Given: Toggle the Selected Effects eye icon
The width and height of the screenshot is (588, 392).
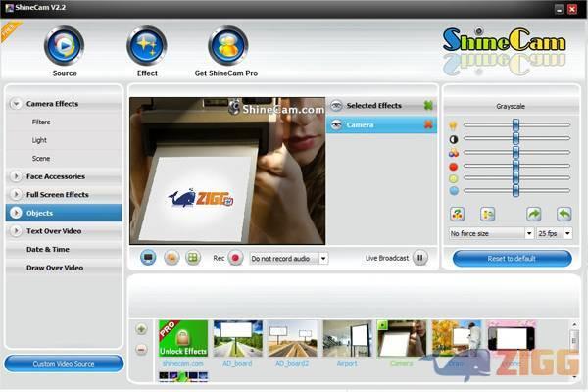Looking at the screenshot, I should coord(337,105).
